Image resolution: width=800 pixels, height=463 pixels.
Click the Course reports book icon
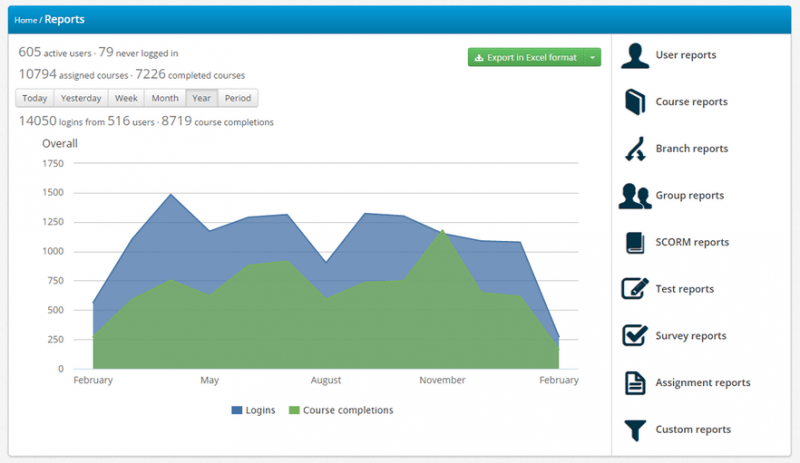(635, 102)
